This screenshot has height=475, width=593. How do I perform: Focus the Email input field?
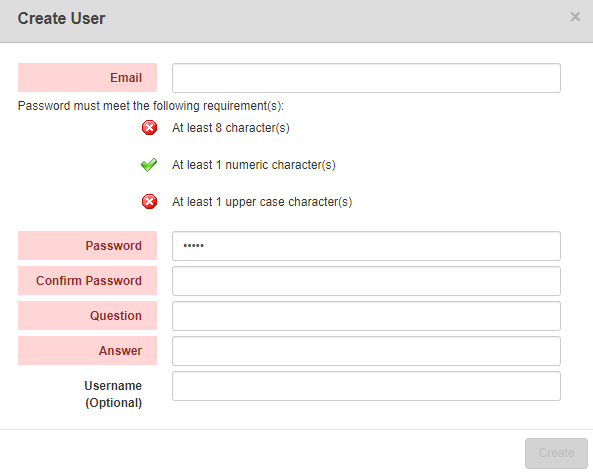pyautogui.click(x=366, y=78)
